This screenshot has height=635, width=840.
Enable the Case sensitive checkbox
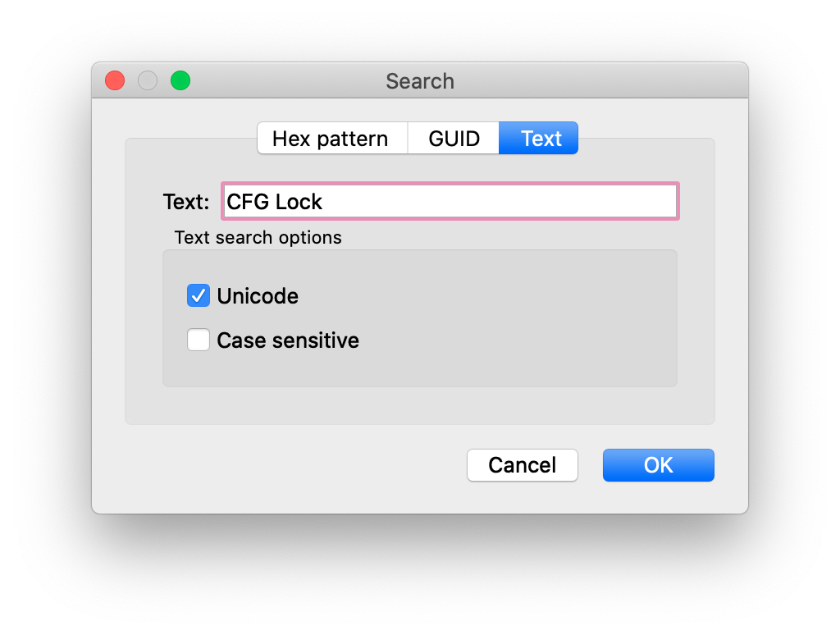point(199,340)
